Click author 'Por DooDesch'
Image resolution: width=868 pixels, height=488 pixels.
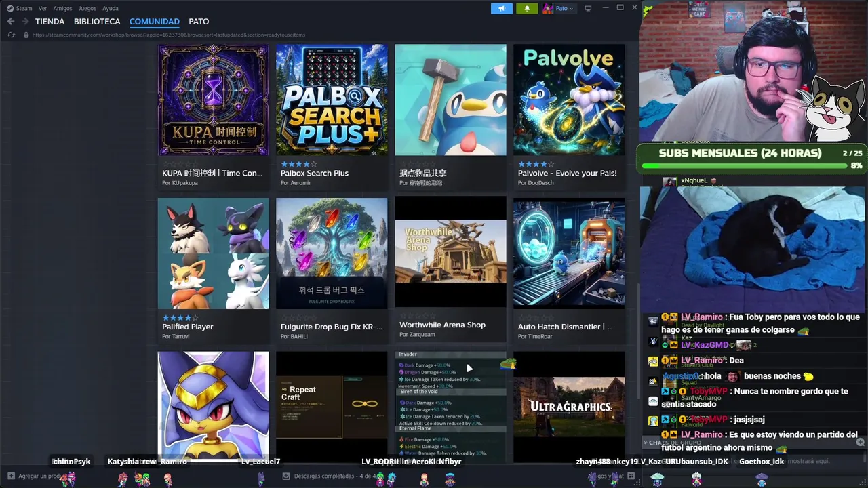(536, 183)
